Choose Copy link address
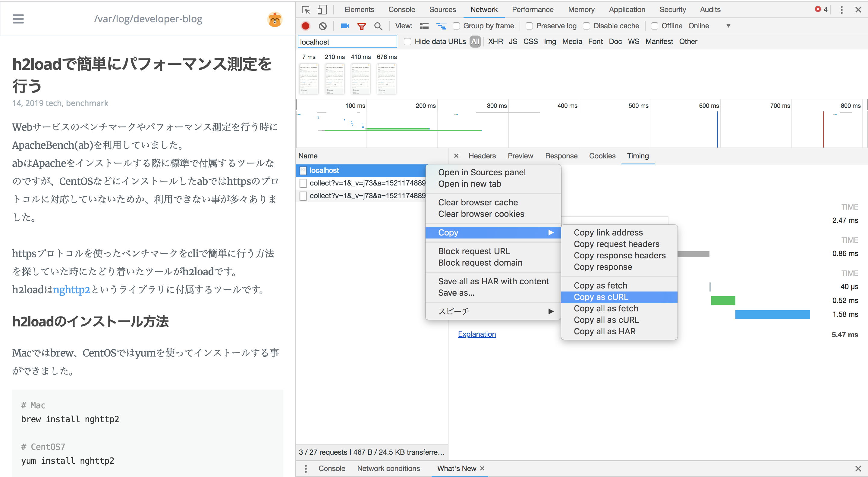 tap(619, 232)
